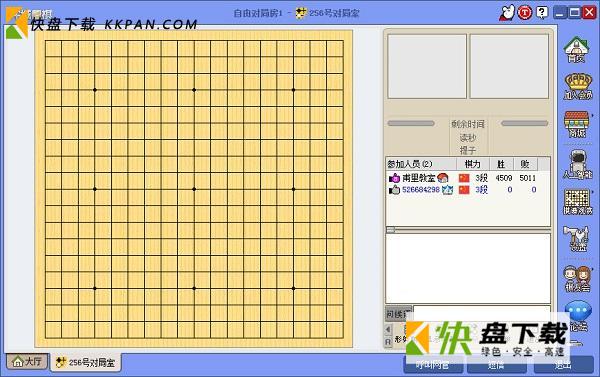Click the 5011 losses value
The height and width of the screenshot is (377, 600).
click(x=528, y=178)
